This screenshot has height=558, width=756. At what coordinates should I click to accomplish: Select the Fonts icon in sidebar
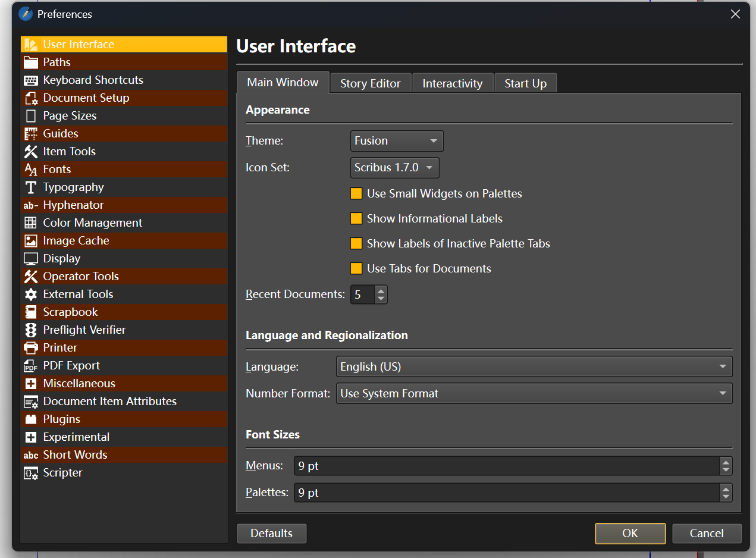point(31,170)
